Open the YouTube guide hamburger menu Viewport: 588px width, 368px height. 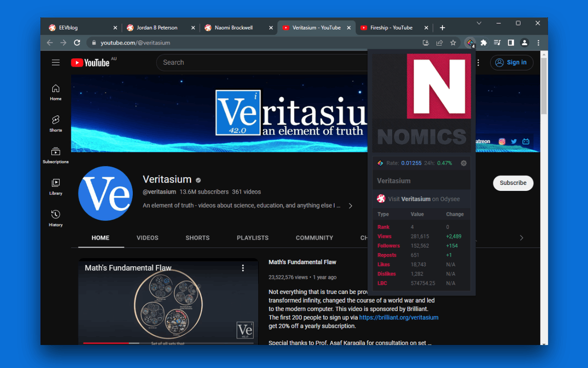(x=56, y=62)
